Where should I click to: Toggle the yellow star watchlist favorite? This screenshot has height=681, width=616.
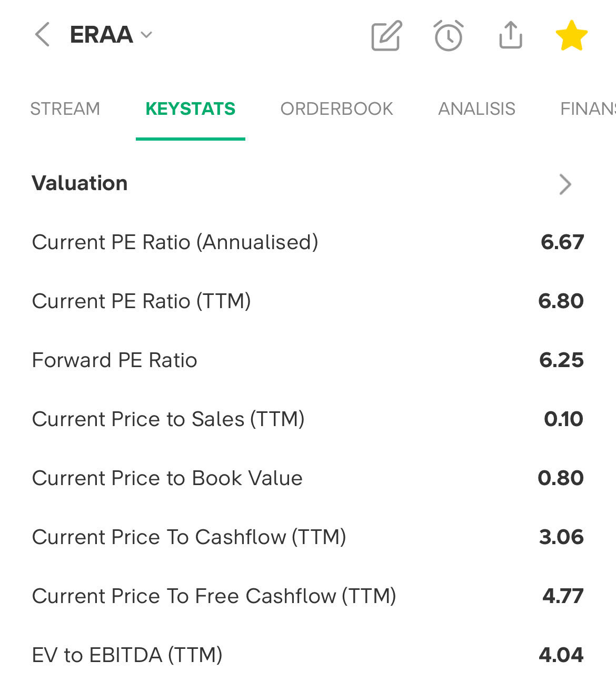[x=571, y=36]
